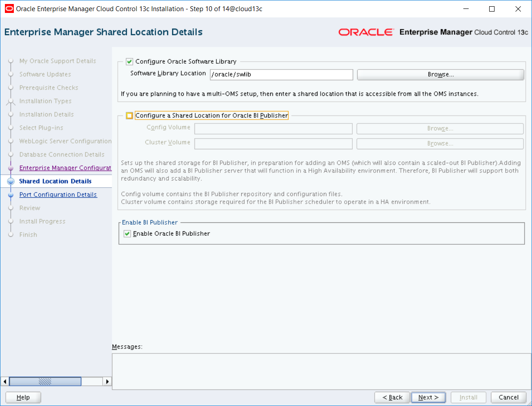The height and width of the screenshot is (406, 532).
Task: Click Installation Types step
Action: (x=45, y=101)
